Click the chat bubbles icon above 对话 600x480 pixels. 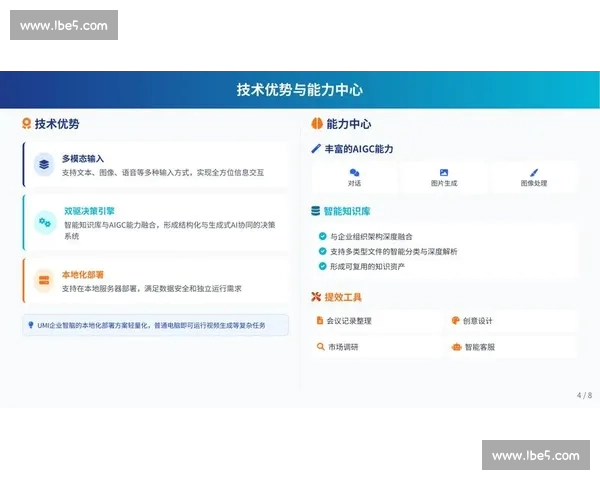click(x=354, y=173)
